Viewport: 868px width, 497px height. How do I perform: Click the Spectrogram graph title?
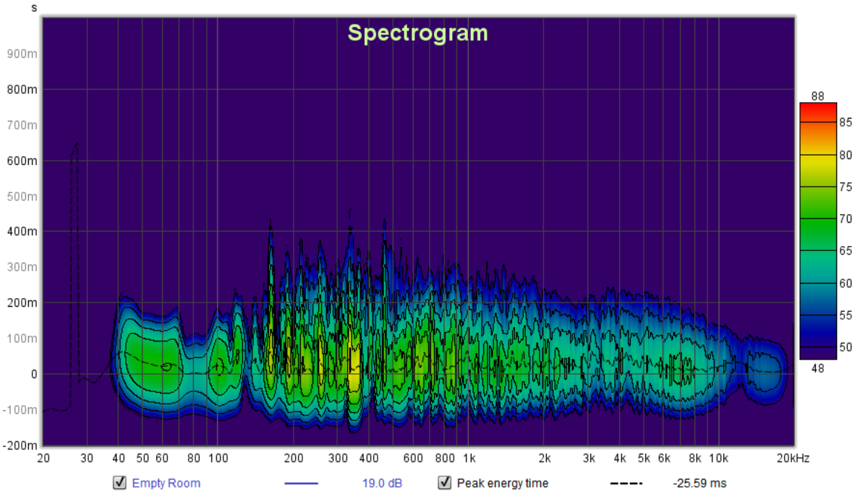[x=417, y=33]
